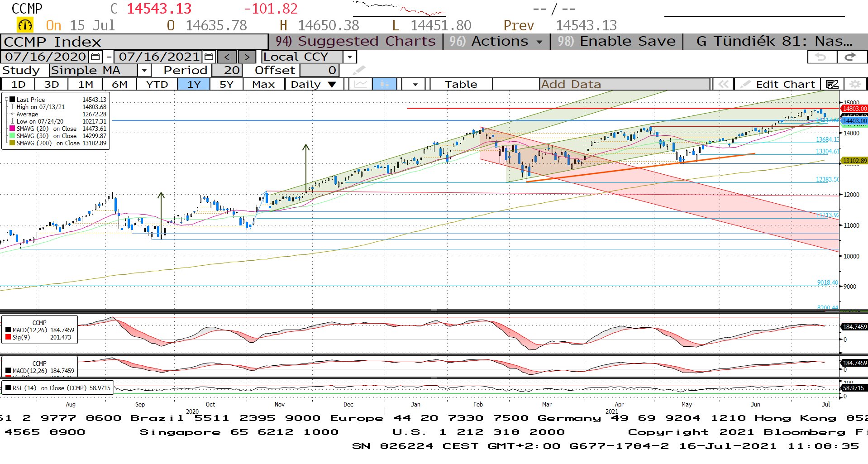Click the 13102.89 olive axis label
The image size is (868, 464).
(x=854, y=161)
